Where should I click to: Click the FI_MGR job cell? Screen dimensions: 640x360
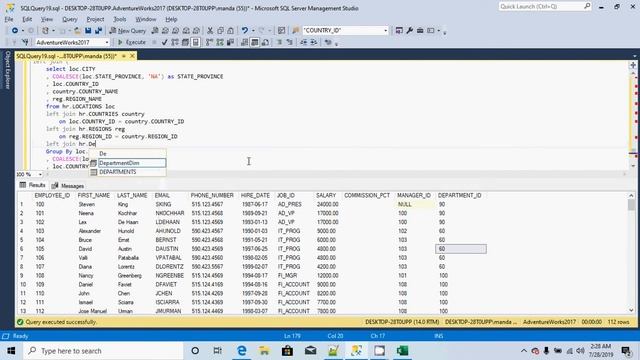pyautogui.click(x=289, y=276)
